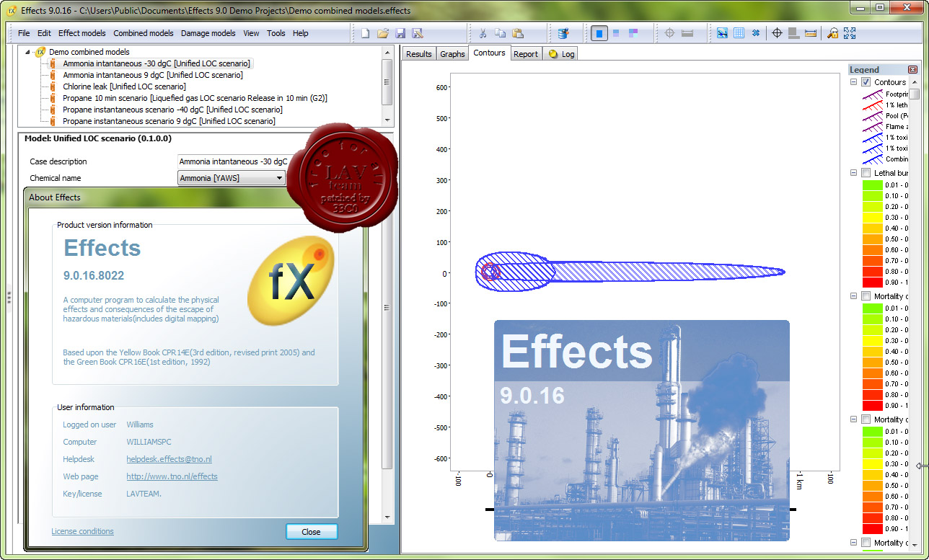Click the grey block toolbar icon

(793, 33)
